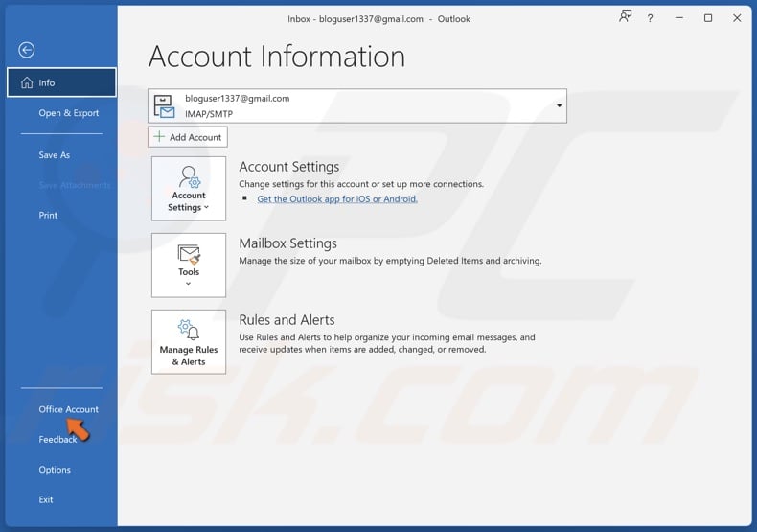Click the Mailbox Settings heading text

(287, 243)
